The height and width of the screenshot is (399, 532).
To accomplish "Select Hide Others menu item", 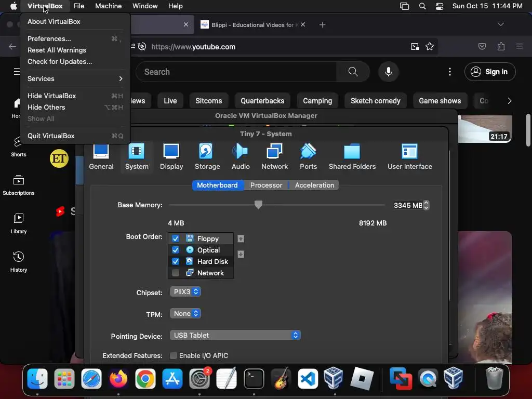I will [x=75, y=107].
